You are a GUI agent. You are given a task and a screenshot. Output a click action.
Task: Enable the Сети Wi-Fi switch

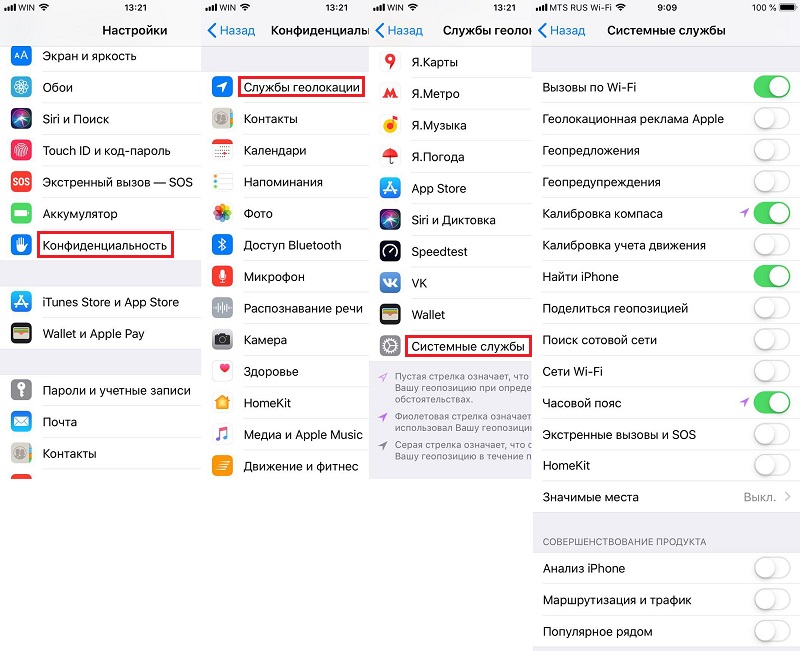click(x=771, y=371)
